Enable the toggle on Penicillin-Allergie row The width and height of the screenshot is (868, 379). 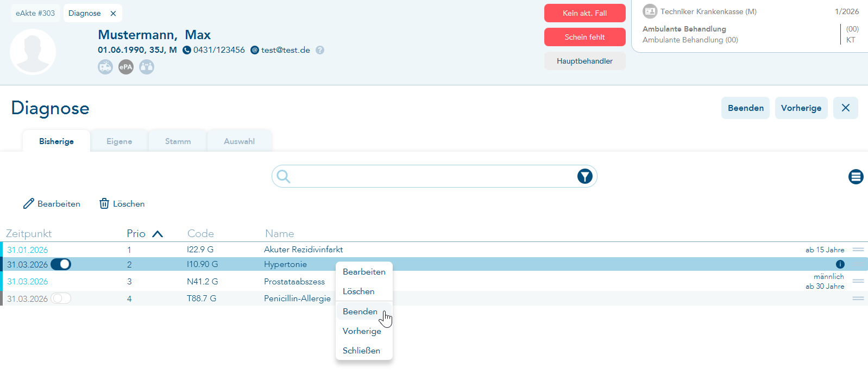61,299
